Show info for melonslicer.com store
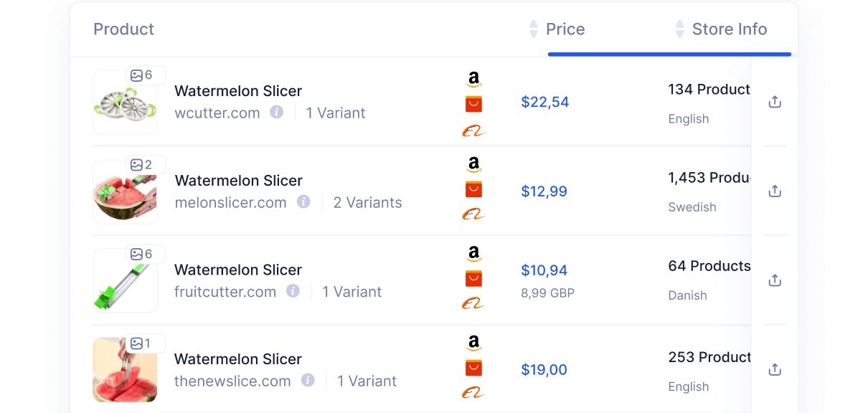The height and width of the screenshot is (413, 868). (303, 202)
